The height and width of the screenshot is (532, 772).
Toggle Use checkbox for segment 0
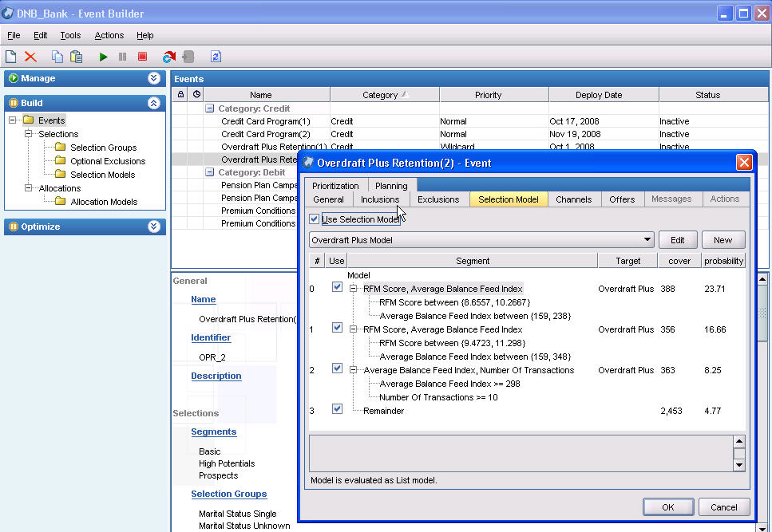[x=337, y=287]
